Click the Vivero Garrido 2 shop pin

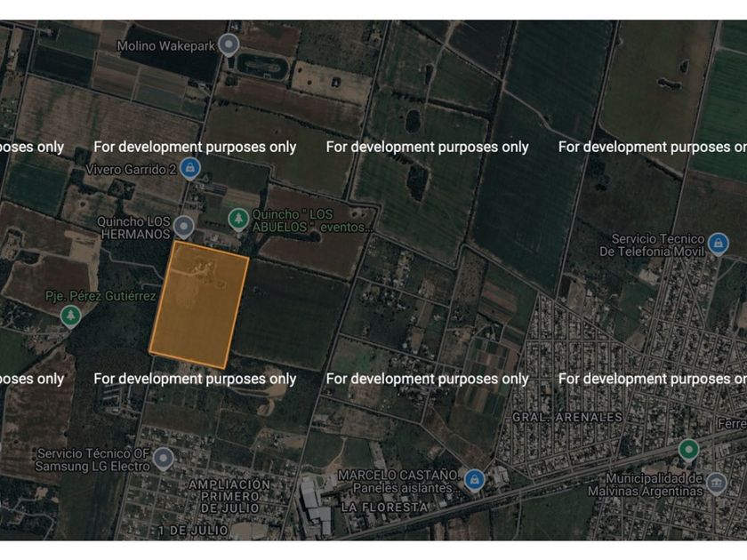(190, 169)
